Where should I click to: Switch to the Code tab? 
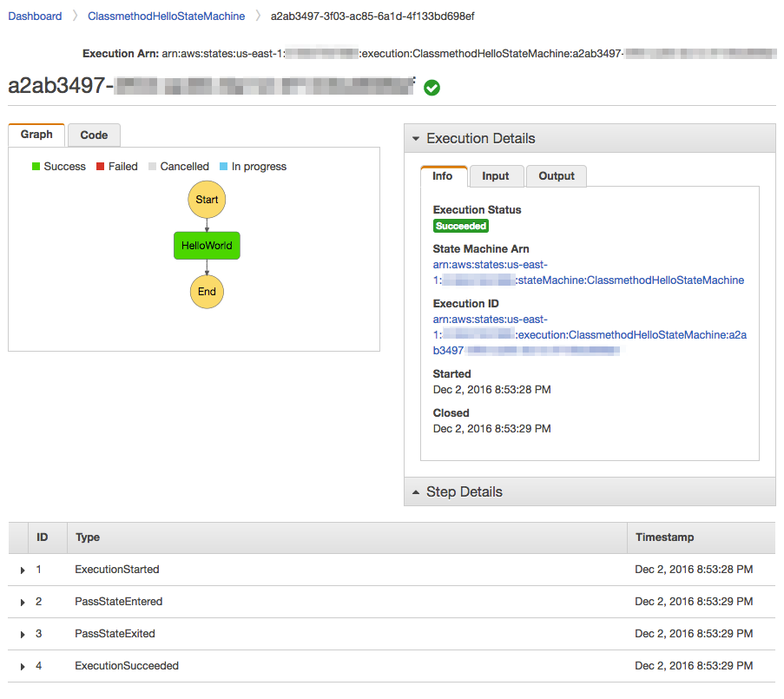click(x=93, y=135)
